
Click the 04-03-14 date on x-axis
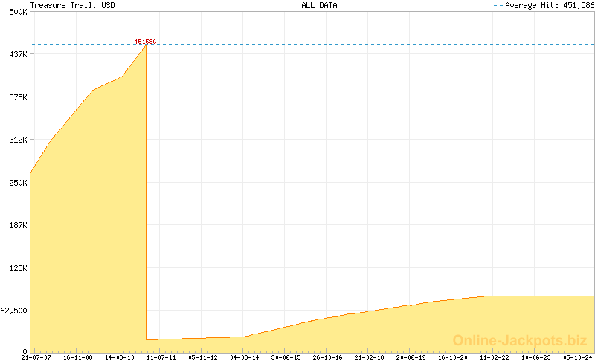click(x=244, y=357)
